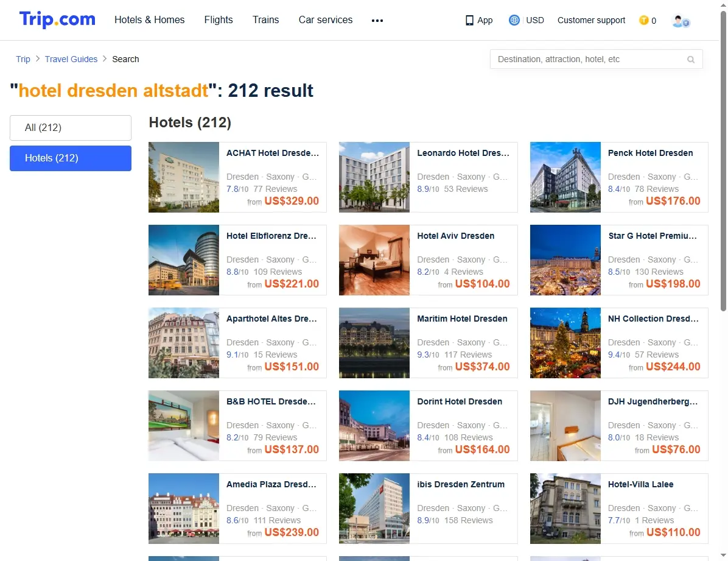The height and width of the screenshot is (561, 728).
Task: Open Hotel-Villa Lalee thumbnail
Action: point(565,509)
